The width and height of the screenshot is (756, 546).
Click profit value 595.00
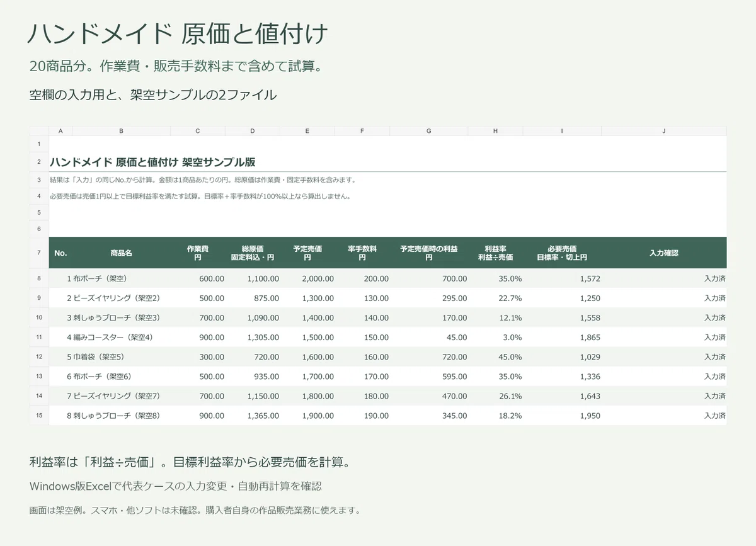[x=455, y=377]
